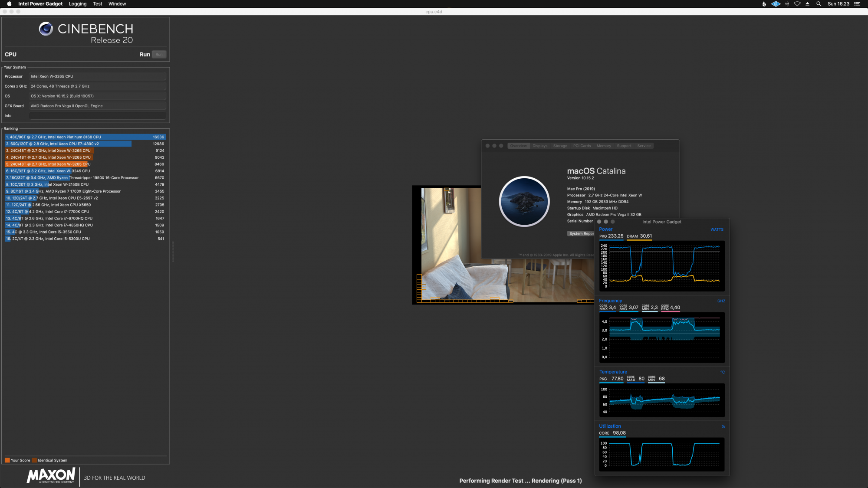Select ranking row Core i7-4850HQ CPU
The height and width of the screenshot is (488, 868).
click(85, 225)
